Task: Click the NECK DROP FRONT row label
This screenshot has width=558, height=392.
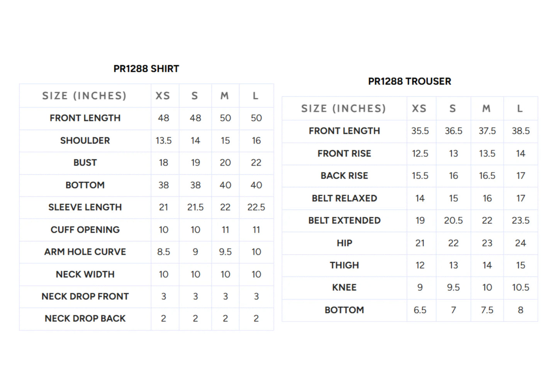Action: pos(85,297)
